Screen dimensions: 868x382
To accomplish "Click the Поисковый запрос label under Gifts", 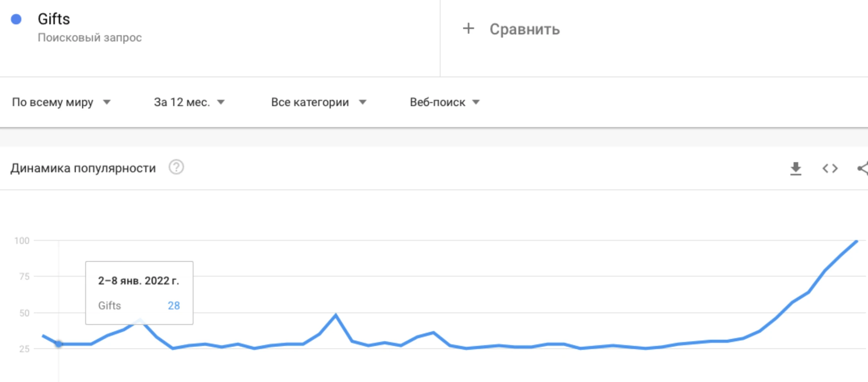I will tap(90, 38).
